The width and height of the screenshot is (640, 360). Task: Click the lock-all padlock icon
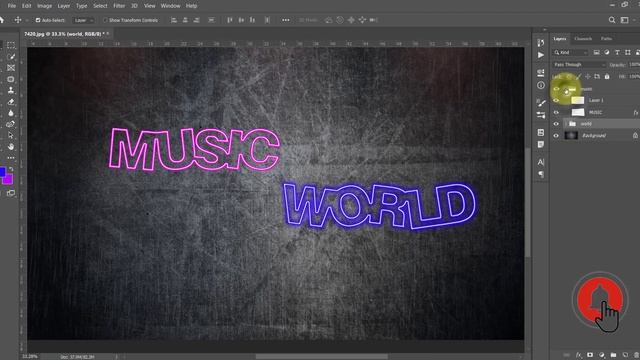(x=607, y=76)
